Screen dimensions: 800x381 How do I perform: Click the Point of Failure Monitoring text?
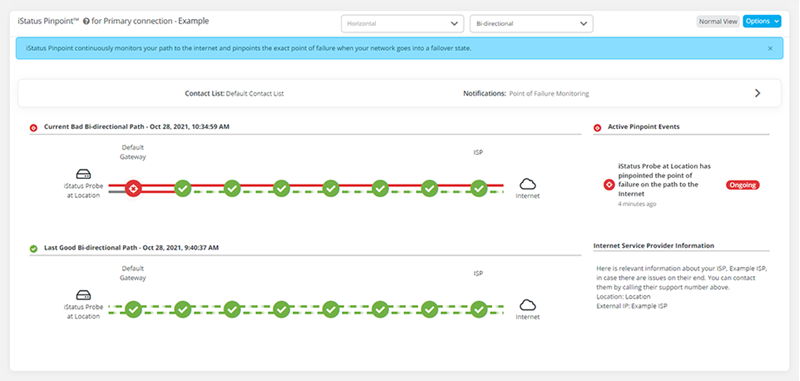[x=549, y=94]
